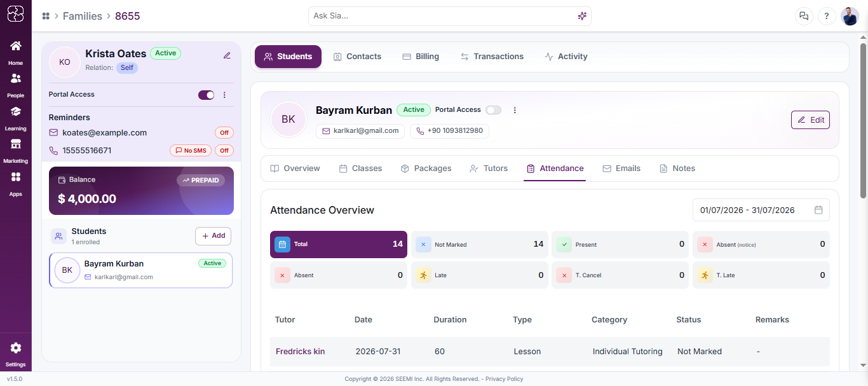Open the Privacy Policy link in footer
The width and height of the screenshot is (868, 386).
click(x=505, y=379)
